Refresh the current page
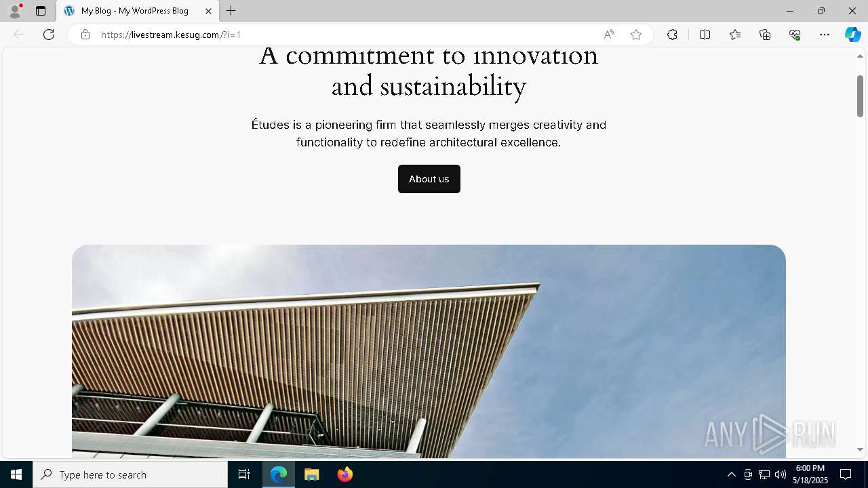Viewport: 868px width, 488px height. (x=49, y=35)
